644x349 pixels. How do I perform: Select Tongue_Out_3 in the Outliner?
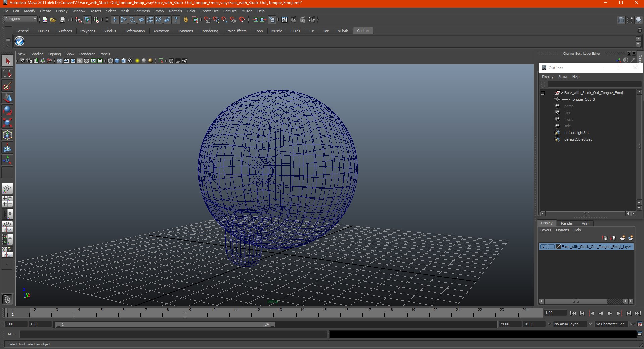click(x=583, y=100)
